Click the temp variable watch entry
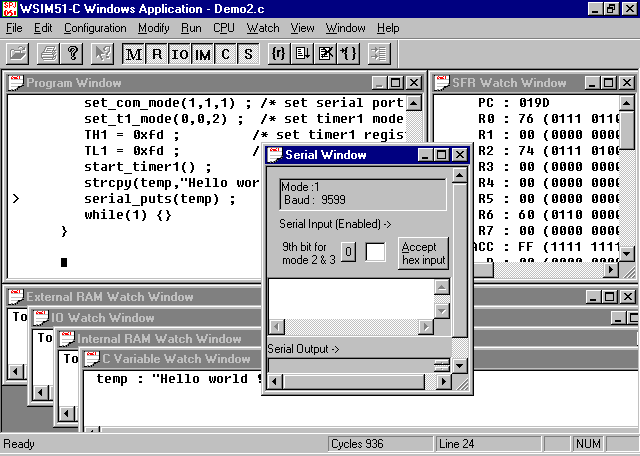The width and height of the screenshot is (640, 456). point(179,378)
